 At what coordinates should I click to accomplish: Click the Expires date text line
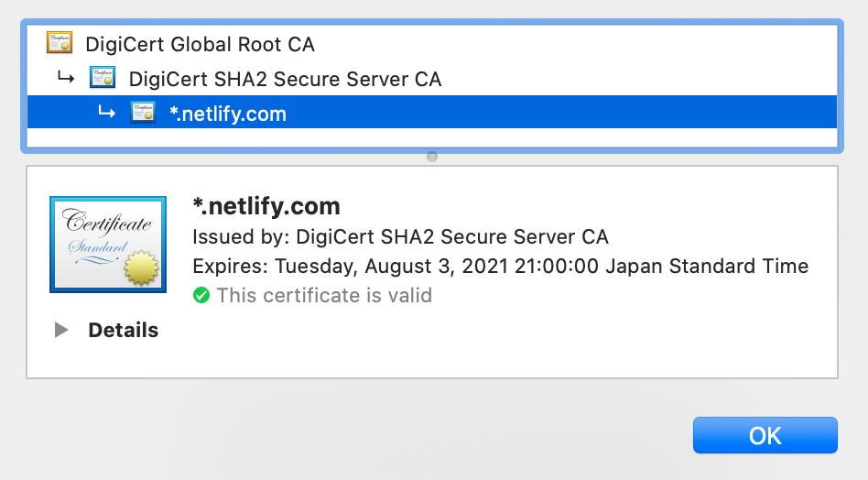click(x=501, y=267)
